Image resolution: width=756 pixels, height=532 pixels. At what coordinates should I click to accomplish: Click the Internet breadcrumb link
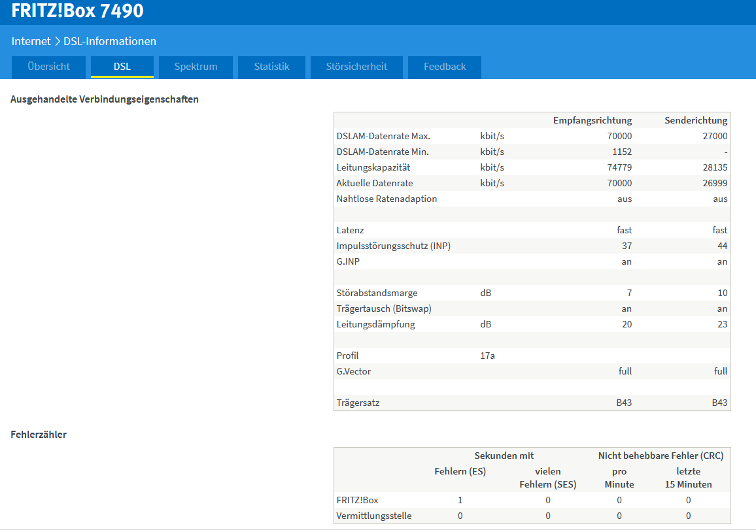click(x=31, y=41)
